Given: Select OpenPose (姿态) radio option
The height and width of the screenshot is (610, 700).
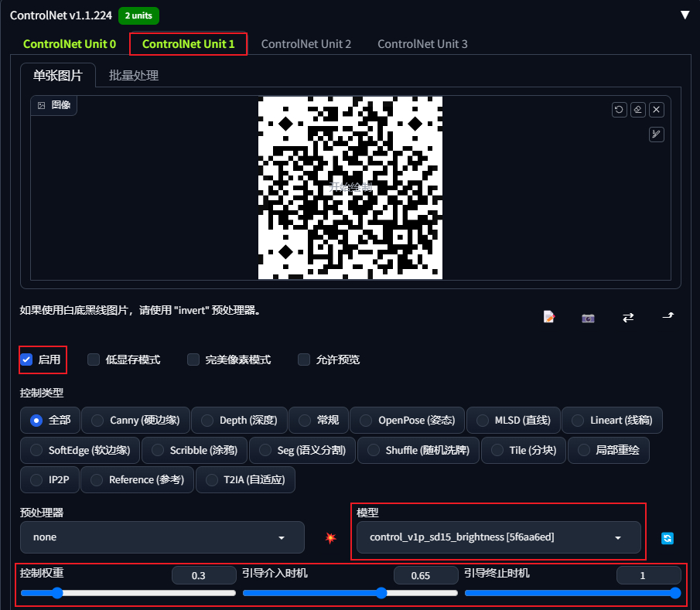Looking at the screenshot, I should pyautogui.click(x=407, y=421).
